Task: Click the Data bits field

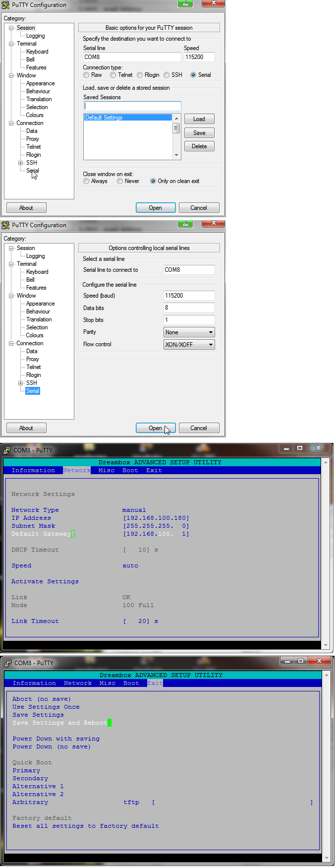Action: tap(189, 308)
